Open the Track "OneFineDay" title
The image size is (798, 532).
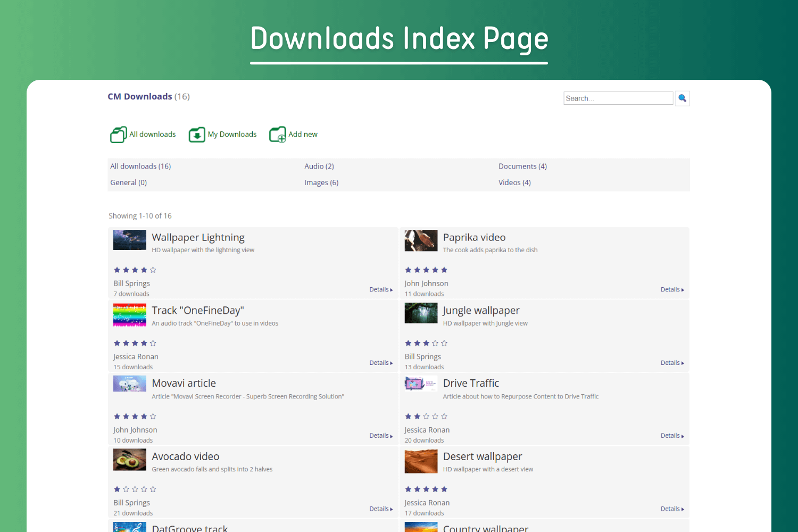[197, 310]
